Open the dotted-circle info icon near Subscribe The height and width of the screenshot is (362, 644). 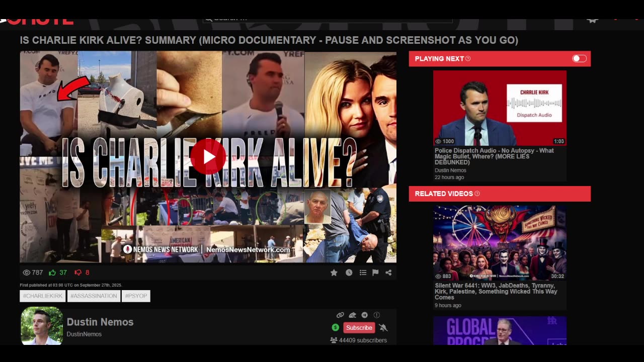pos(376,315)
